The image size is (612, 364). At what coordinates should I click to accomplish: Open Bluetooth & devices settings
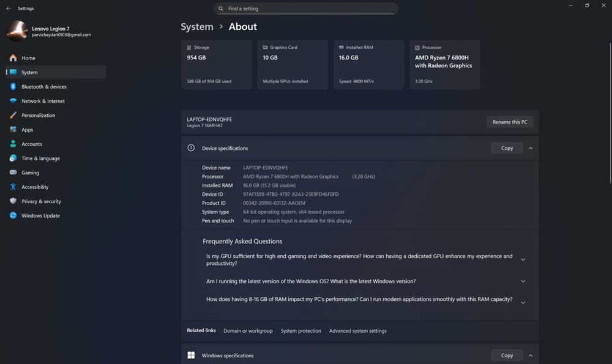(56, 87)
